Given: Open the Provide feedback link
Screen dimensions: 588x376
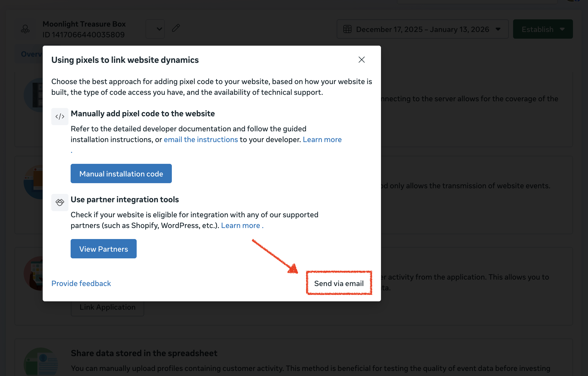Looking at the screenshot, I should (81, 283).
